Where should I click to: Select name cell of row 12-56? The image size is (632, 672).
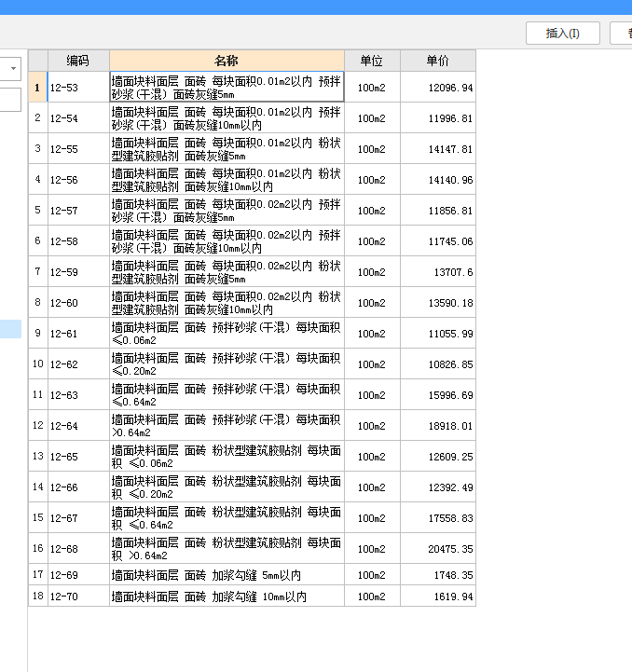[x=227, y=180]
